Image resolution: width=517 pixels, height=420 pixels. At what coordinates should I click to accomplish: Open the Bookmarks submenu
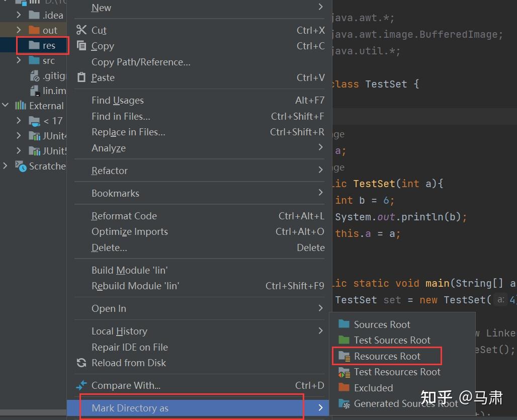(200, 193)
